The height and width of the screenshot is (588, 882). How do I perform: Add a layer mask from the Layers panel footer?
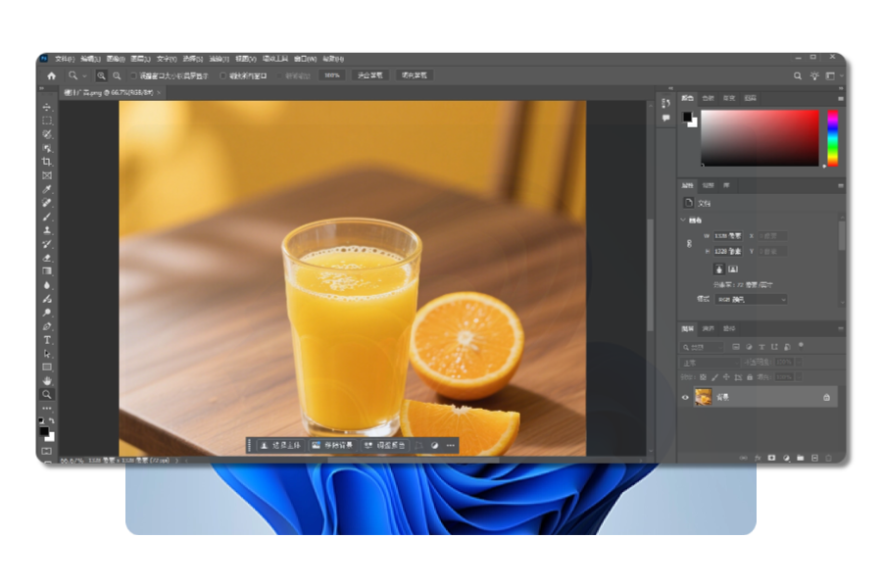[772, 458]
